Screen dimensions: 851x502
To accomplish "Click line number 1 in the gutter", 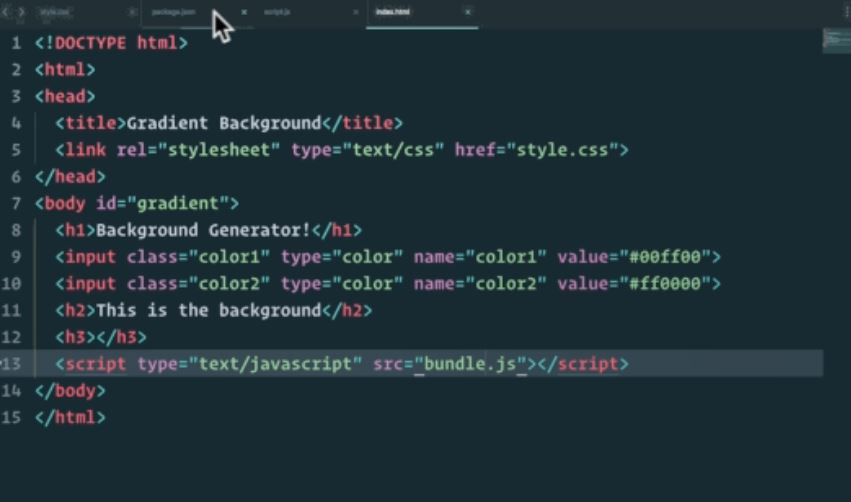I will (16, 43).
